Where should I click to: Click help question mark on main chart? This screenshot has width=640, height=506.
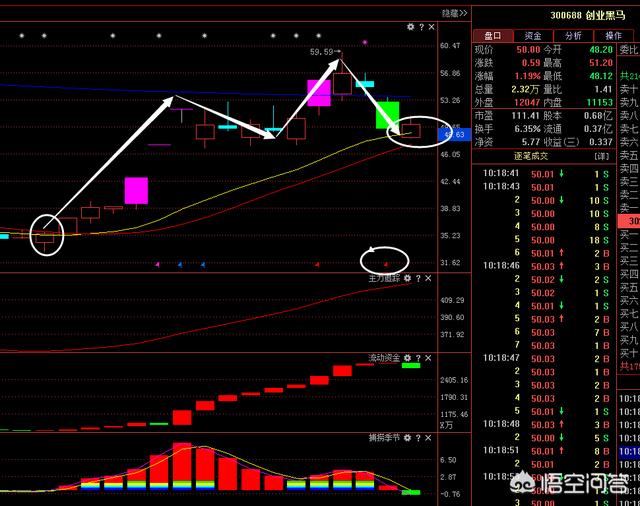tap(423, 27)
